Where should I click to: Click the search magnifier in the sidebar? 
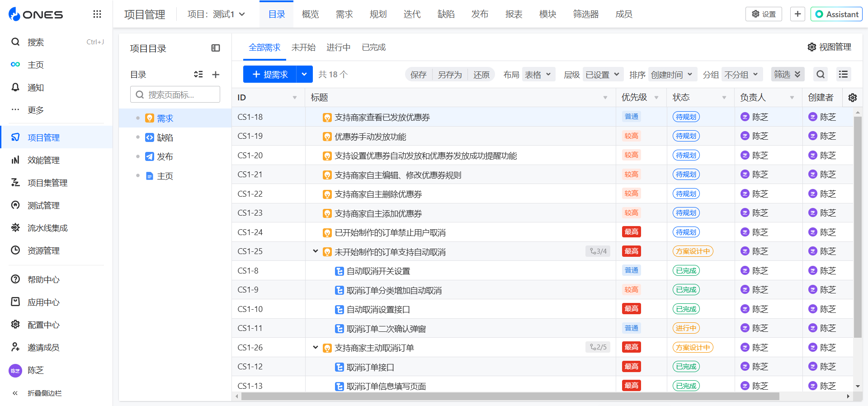[15, 42]
